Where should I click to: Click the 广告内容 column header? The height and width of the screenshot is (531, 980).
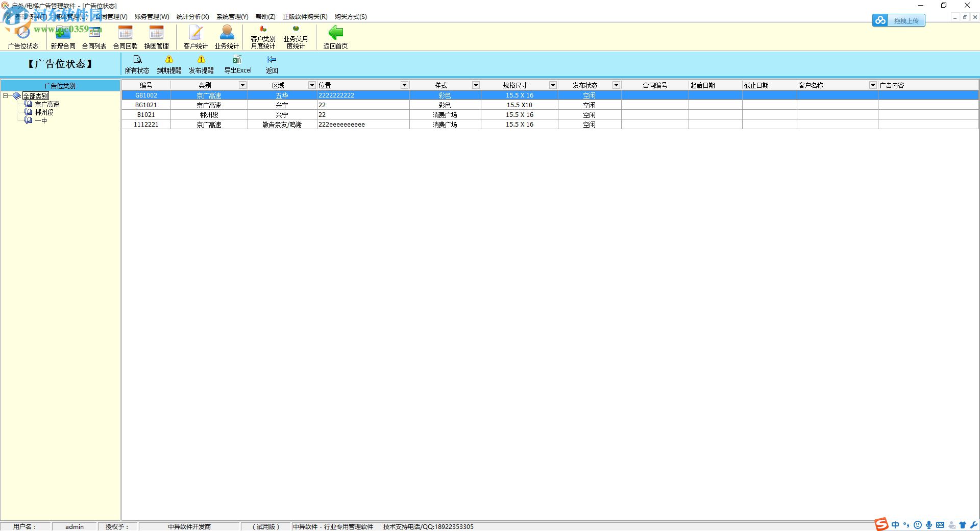point(928,85)
